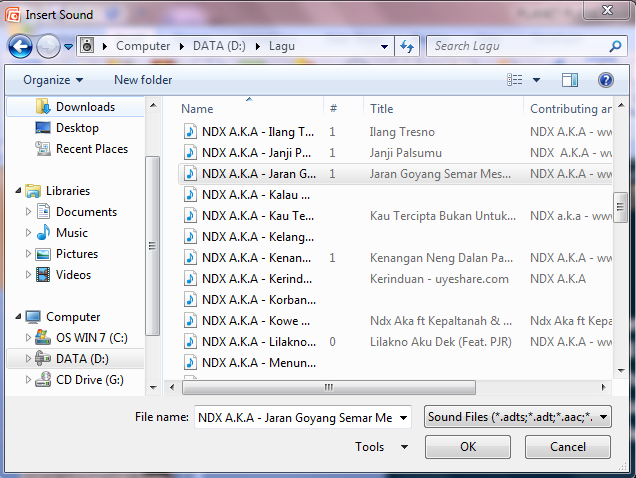Click navigation pane vertical scrollbar thumb
The height and width of the screenshot is (478, 636).
click(153, 245)
